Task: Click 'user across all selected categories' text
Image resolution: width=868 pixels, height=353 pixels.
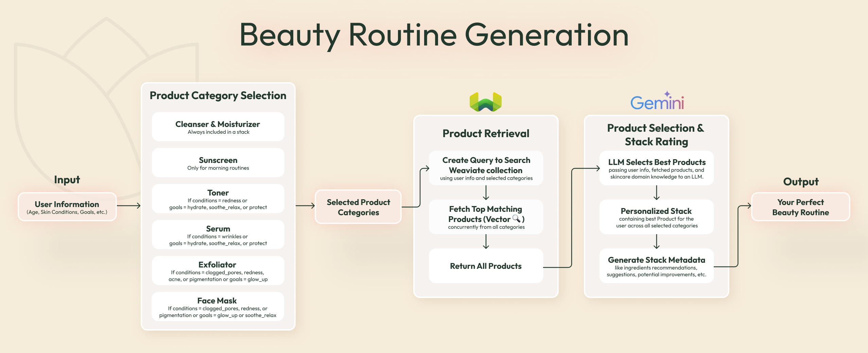Action: pyautogui.click(x=657, y=226)
